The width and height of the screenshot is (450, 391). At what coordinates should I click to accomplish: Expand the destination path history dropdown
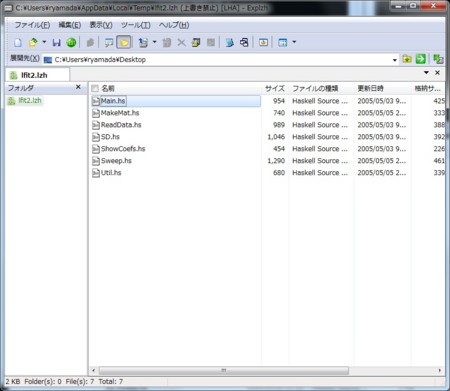(x=395, y=60)
